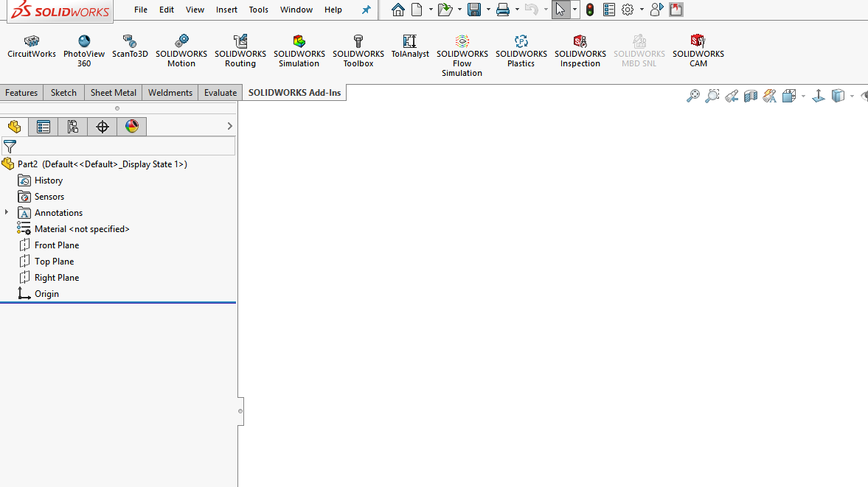Switch to the Sheet Metal tab
This screenshot has width=868, height=487.
click(x=114, y=93)
